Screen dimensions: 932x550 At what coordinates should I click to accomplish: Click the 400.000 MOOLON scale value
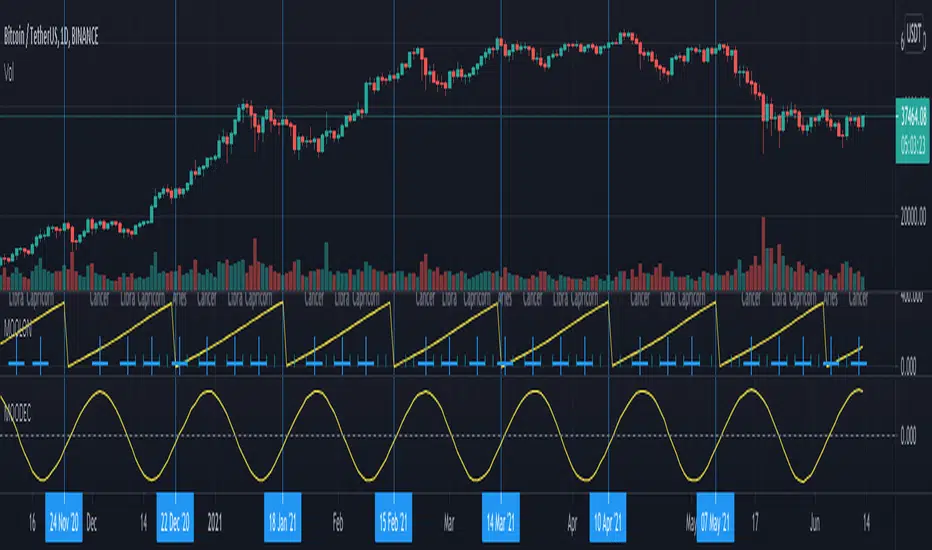(x=910, y=299)
